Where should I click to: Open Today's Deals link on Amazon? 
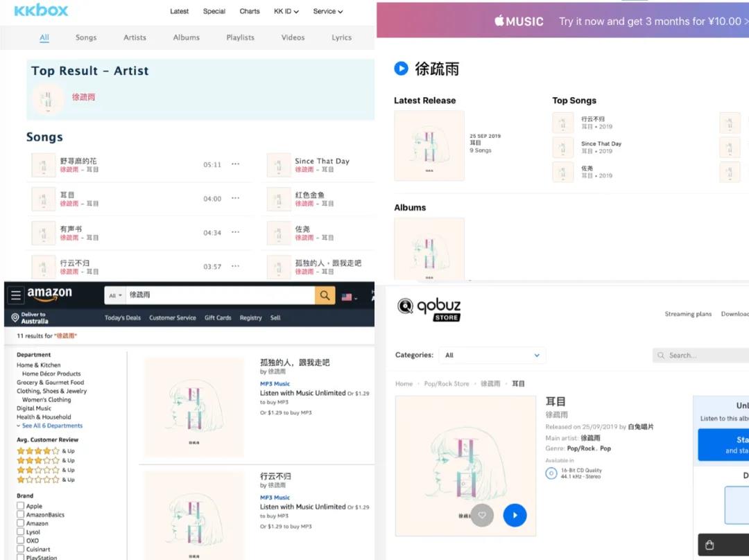pyautogui.click(x=122, y=317)
